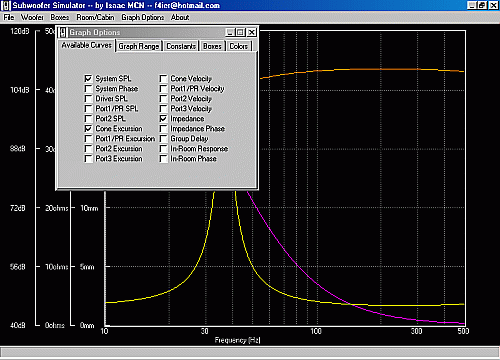Open the Woofer menu
The height and width of the screenshot is (360, 500).
coord(32,17)
